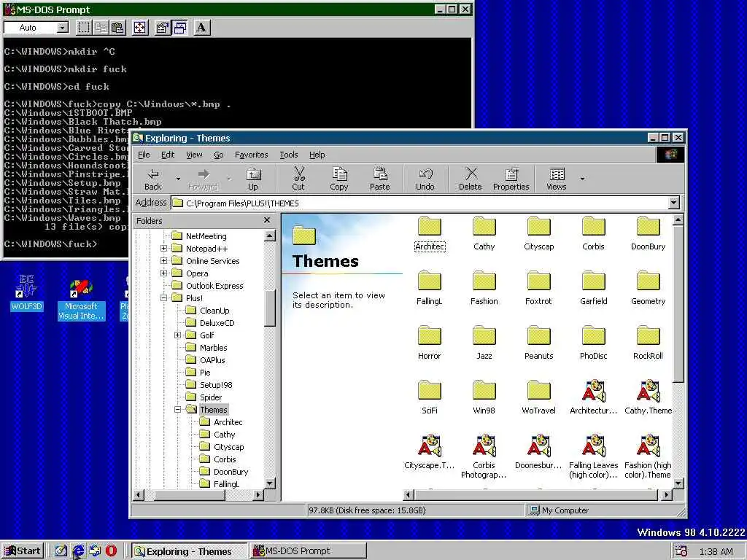Click the Undo toolbar icon
This screenshot has height=560, width=747.
point(425,179)
